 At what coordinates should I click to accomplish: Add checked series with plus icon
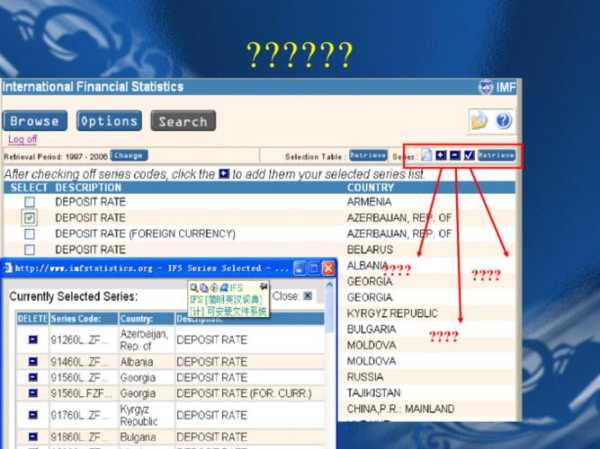click(x=441, y=156)
